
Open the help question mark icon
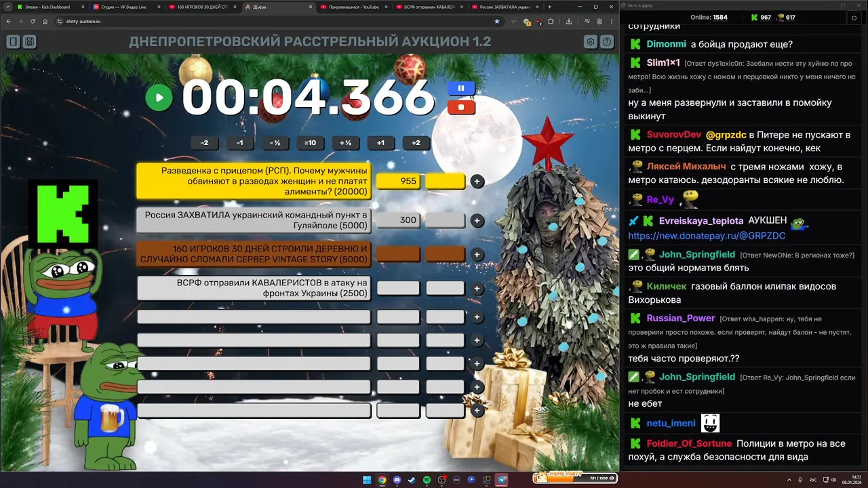coord(607,42)
